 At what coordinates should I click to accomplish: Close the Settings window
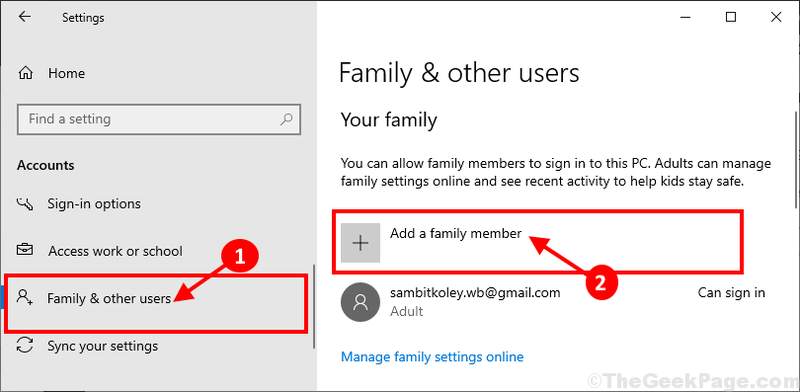pyautogui.click(x=776, y=17)
